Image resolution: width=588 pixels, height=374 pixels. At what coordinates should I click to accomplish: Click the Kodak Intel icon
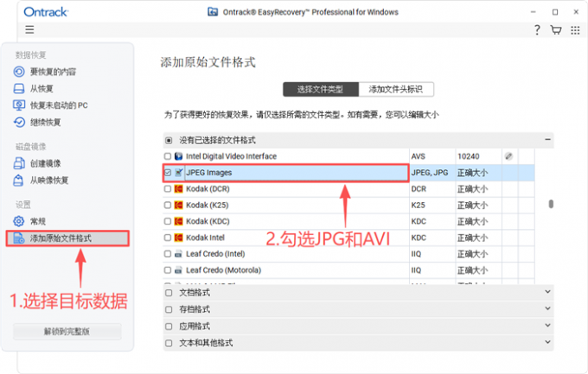(179, 238)
